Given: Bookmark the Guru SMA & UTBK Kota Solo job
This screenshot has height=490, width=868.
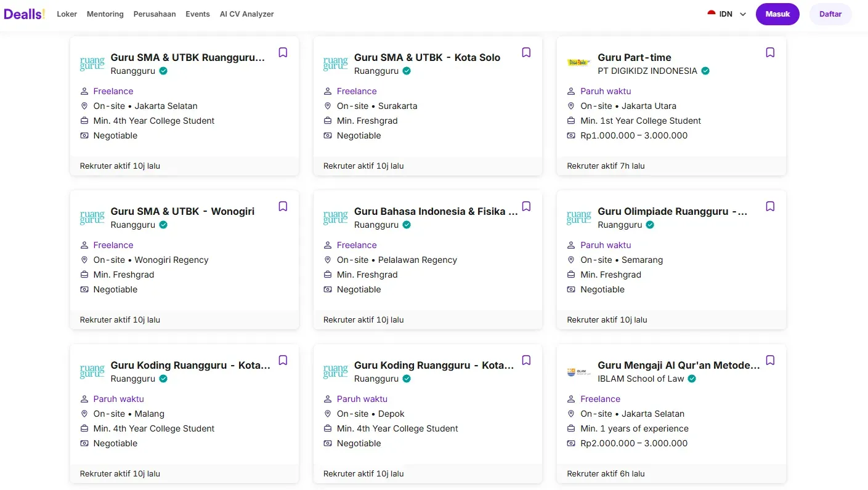Looking at the screenshot, I should (526, 52).
